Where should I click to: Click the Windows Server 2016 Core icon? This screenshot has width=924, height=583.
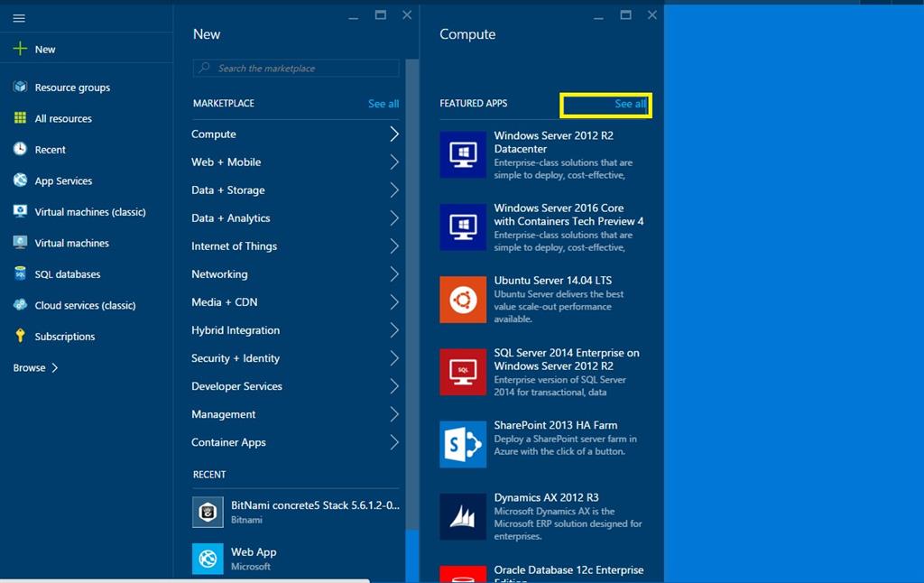[463, 227]
